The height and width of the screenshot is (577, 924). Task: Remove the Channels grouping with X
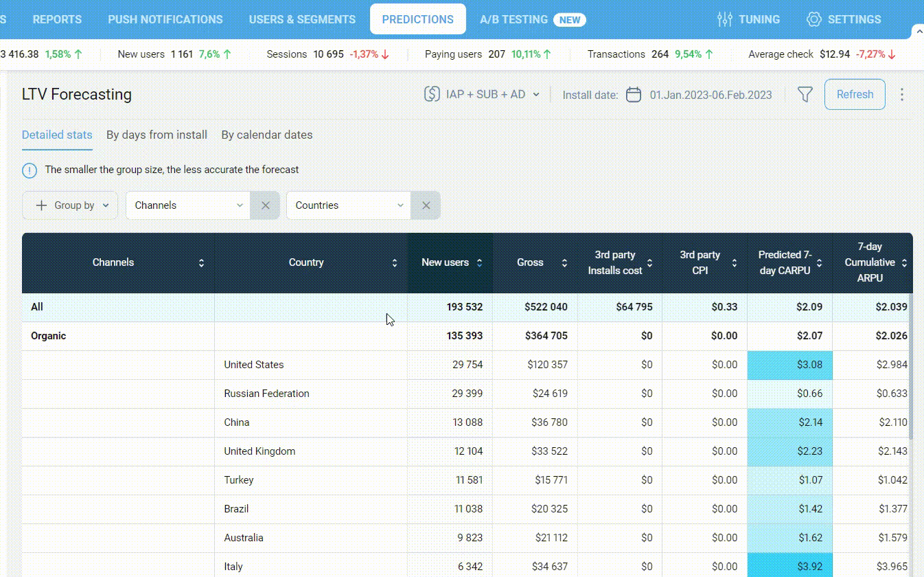pos(265,205)
